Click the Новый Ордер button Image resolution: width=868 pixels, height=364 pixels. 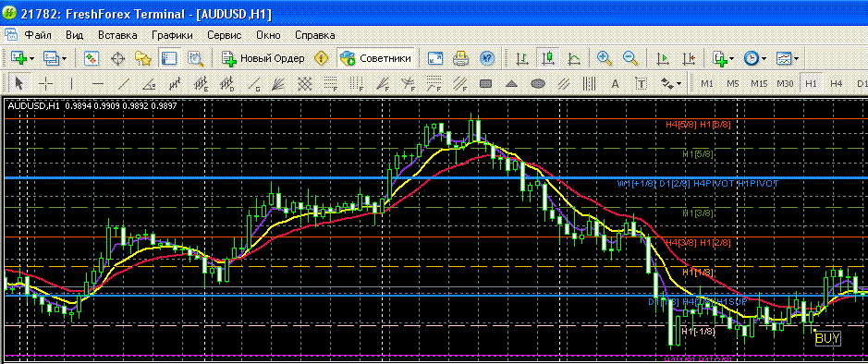click(x=263, y=58)
